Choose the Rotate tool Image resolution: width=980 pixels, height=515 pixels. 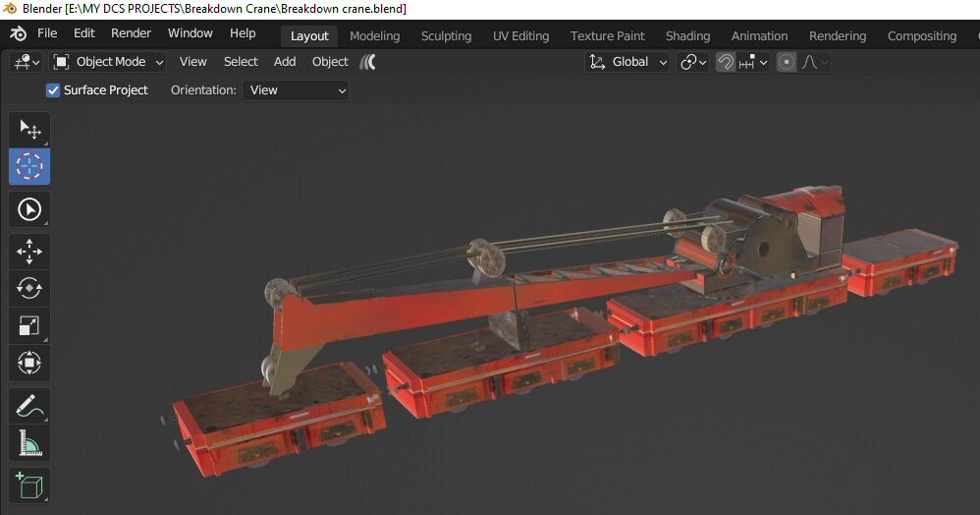pos(29,288)
